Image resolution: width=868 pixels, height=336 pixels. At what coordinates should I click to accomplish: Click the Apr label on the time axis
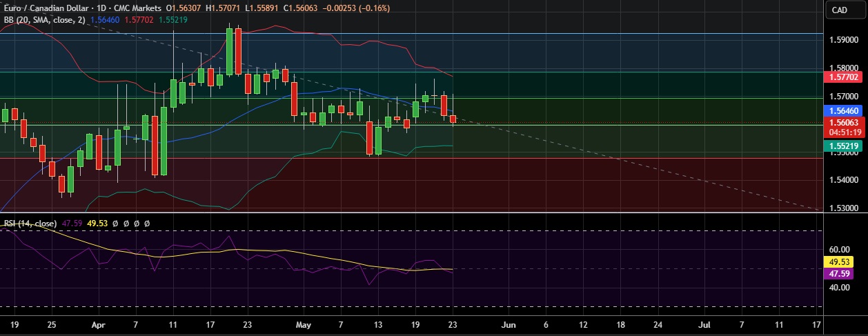tap(99, 324)
